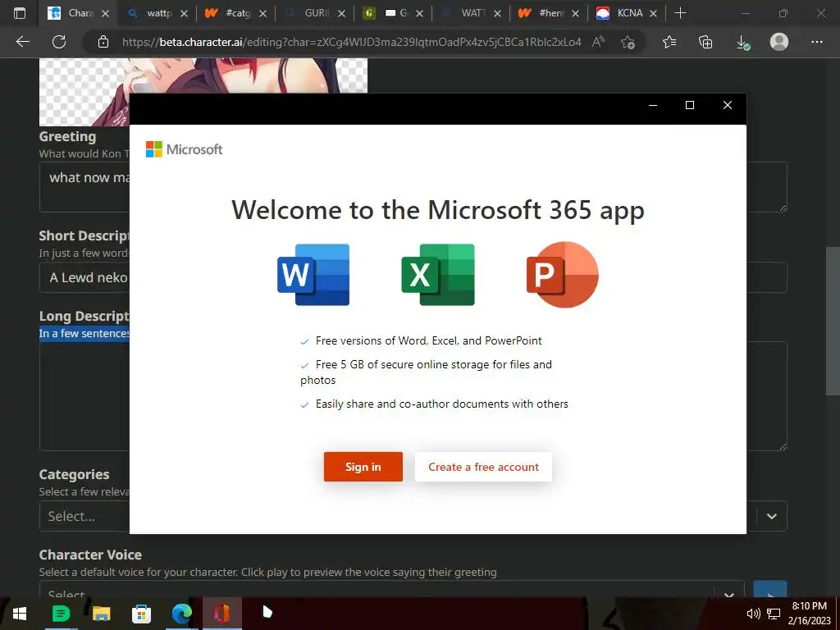Open the Windows Start menu
Viewport: 840px width, 630px height.
[x=20, y=614]
